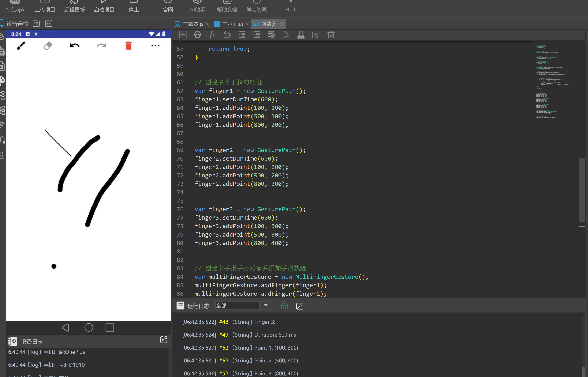Click the 设备日志 panel title
This screenshot has width=588, height=377.
coord(32,342)
